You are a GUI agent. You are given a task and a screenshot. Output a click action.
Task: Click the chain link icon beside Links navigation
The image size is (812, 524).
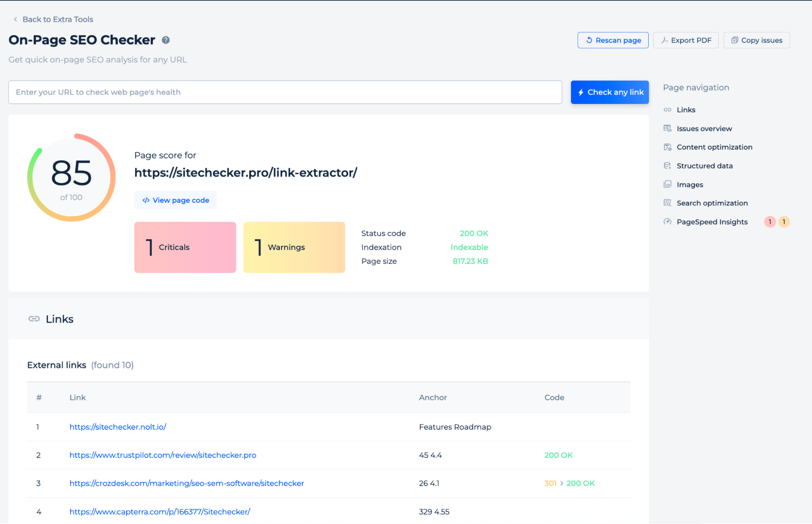tap(667, 110)
